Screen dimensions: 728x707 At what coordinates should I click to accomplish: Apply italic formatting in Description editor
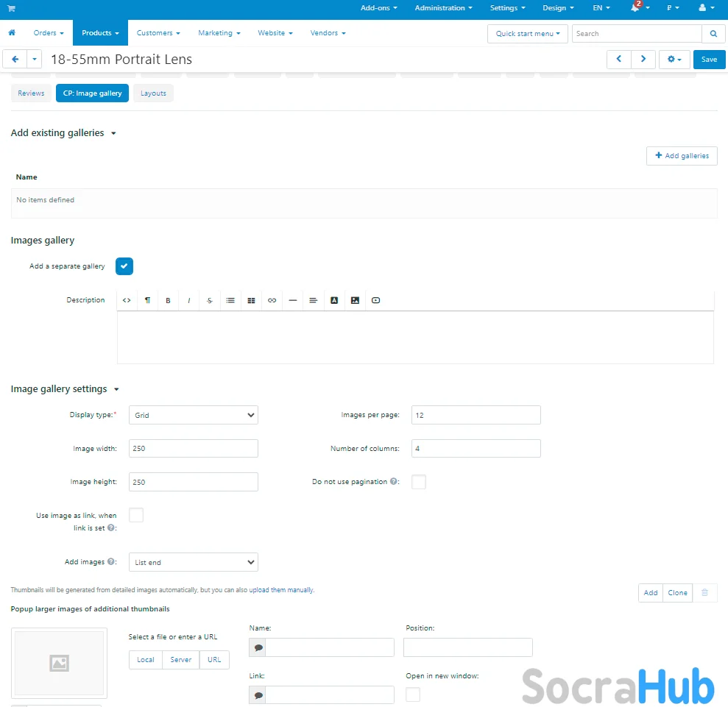189,301
